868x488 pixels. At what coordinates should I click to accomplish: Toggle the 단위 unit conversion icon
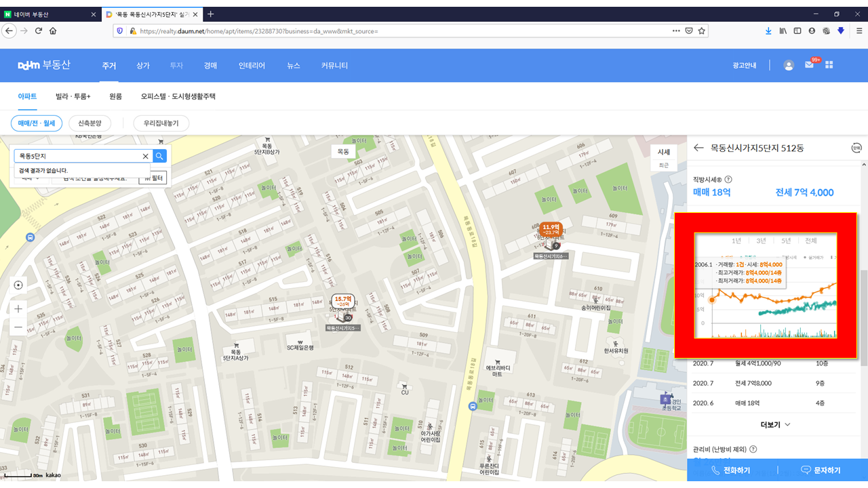856,148
